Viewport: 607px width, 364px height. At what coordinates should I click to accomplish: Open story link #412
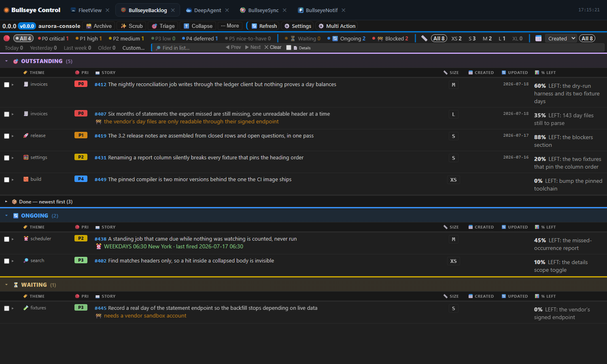point(100,85)
